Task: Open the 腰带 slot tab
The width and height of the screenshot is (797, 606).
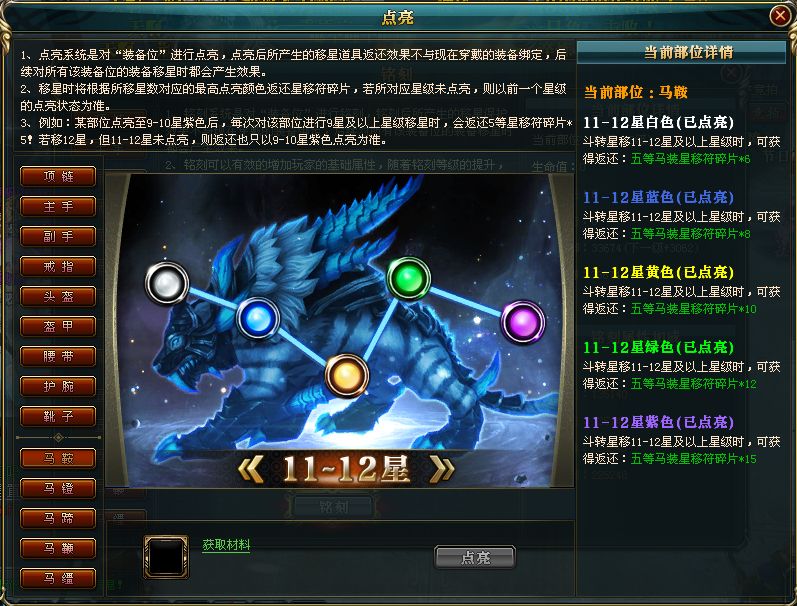Action: tap(58, 356)
